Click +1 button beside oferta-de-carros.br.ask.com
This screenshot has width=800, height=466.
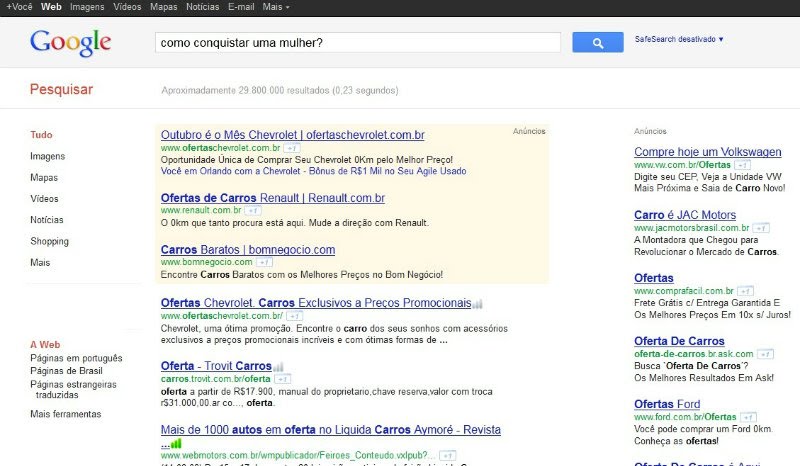point(765,354)
